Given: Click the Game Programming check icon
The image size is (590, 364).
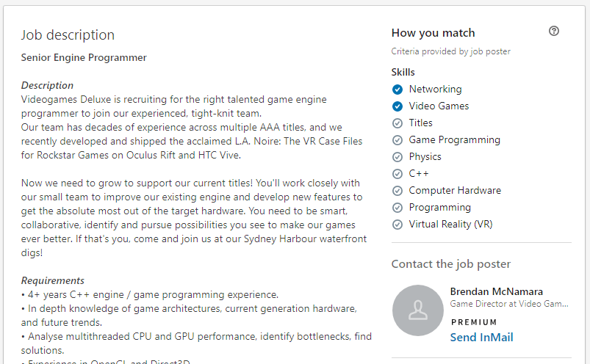Looking at the screenshot, I should click(397, 140).
